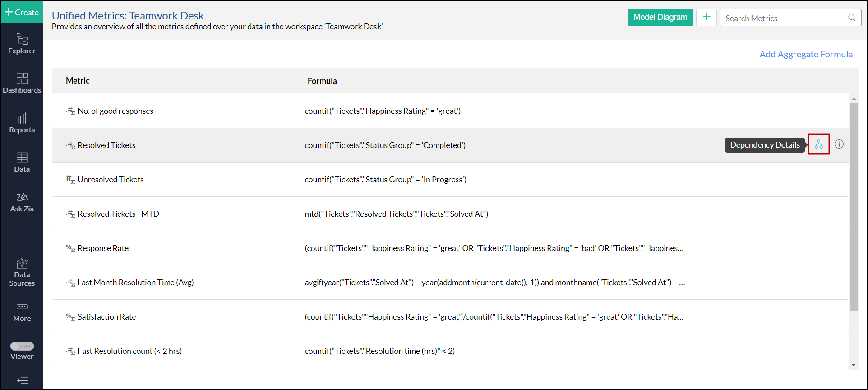This screenshot has height=390, width=868.
Task: Go to Dashboards in sidebar
Action: click(x=22, y=83)
